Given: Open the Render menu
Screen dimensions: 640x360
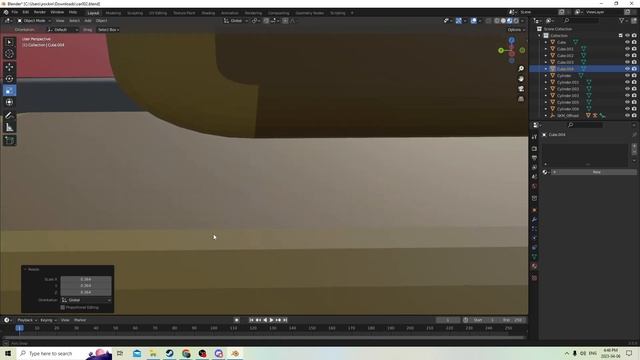Looking at the screenshot, I should (40, 13).
